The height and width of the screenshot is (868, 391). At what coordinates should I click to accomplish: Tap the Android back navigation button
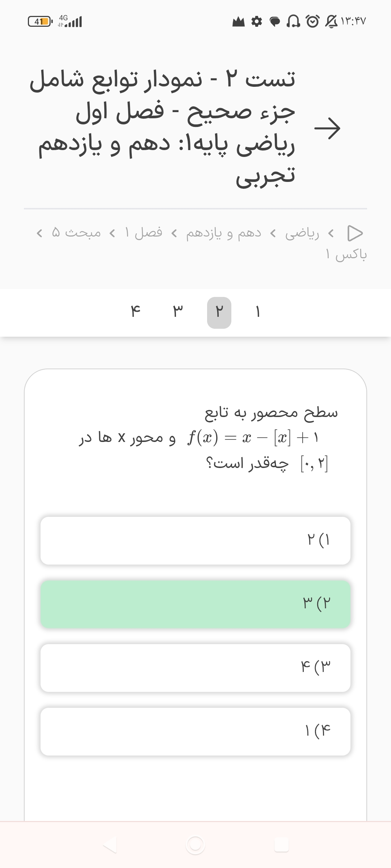click(x=110, y=845)
